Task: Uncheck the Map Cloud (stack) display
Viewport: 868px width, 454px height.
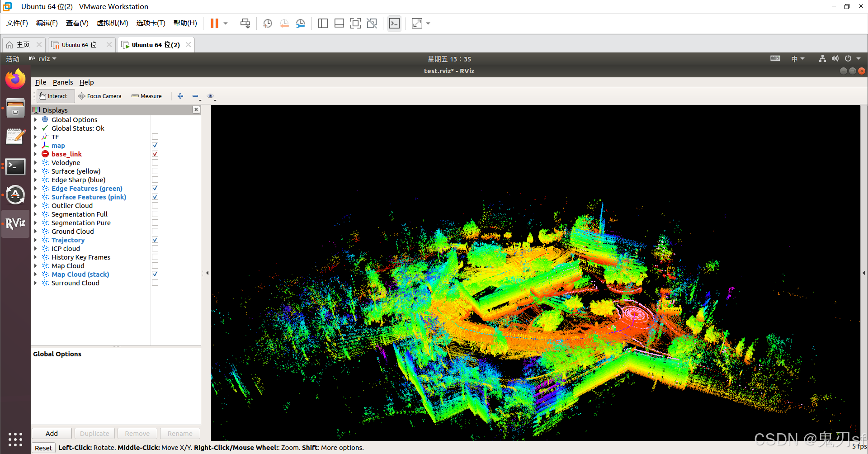Action: click(155, 274)
